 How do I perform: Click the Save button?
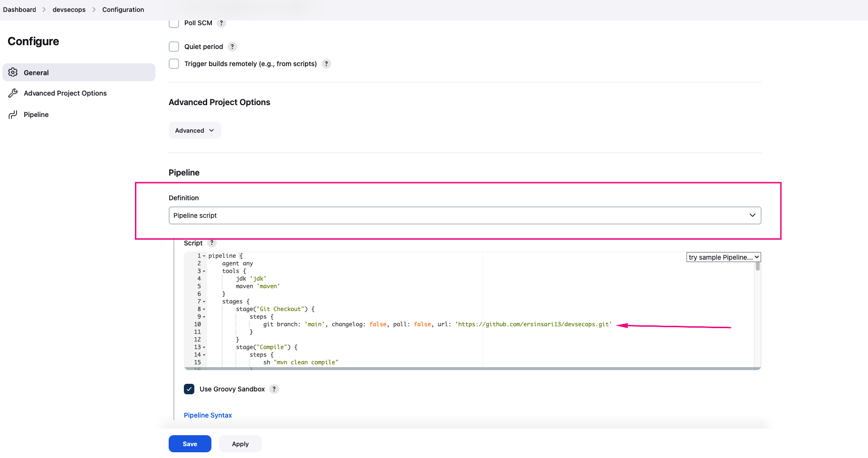190,444
